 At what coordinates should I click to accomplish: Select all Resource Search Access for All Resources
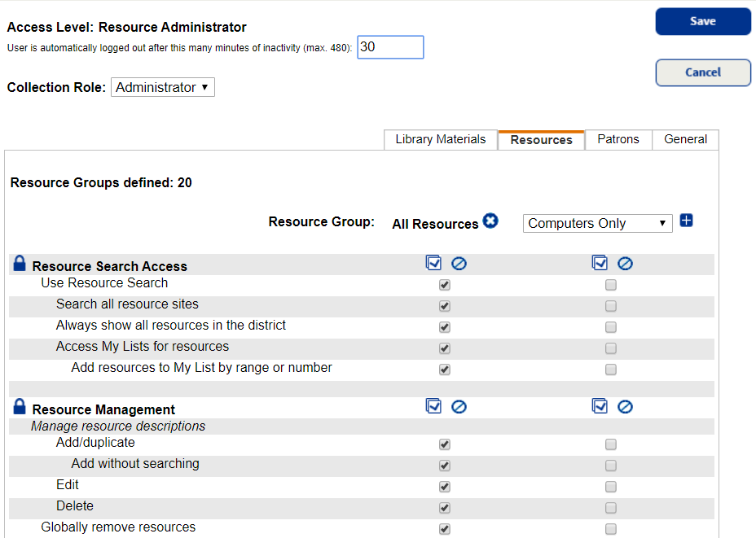433,263
